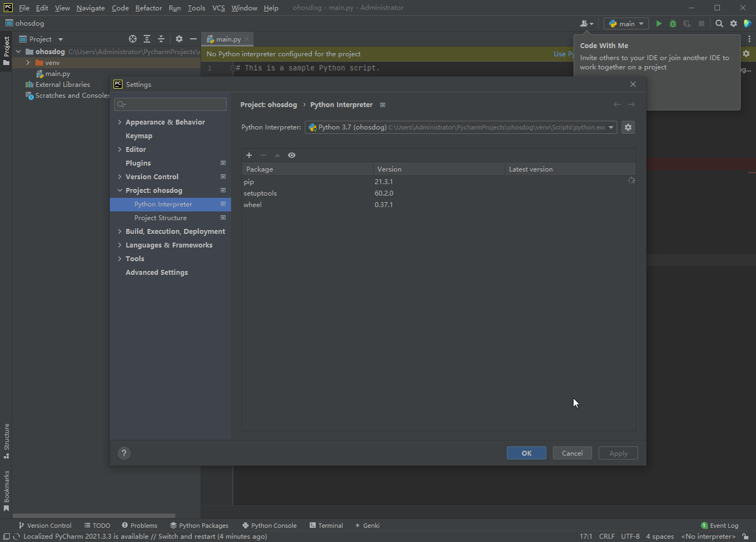Viewport: 756px width, 542px height.
Task: Toggle the show early releases eye icon
Action: (292, 155)
